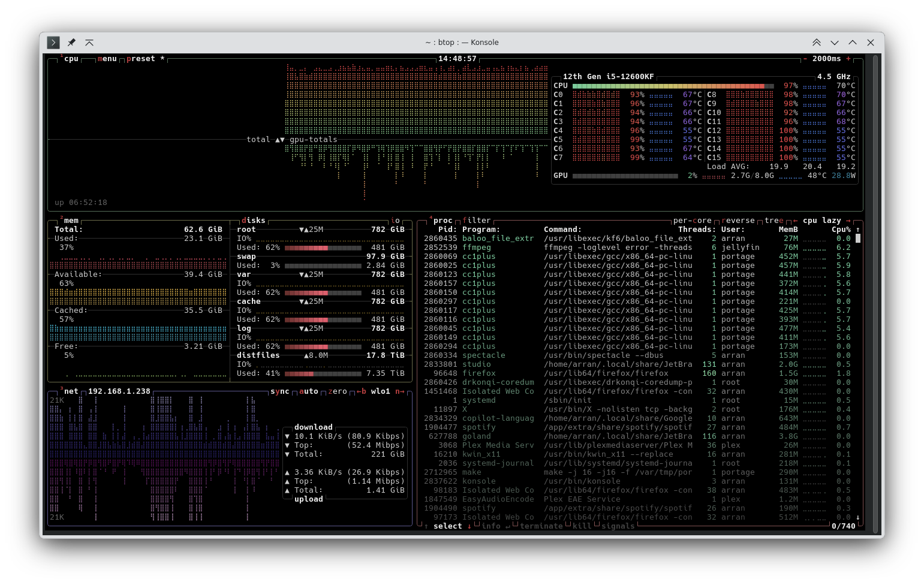This screenshot has width=924, height=585.
Task: Decrease update interval with minus before 2000ms
Action: point(805,59)
